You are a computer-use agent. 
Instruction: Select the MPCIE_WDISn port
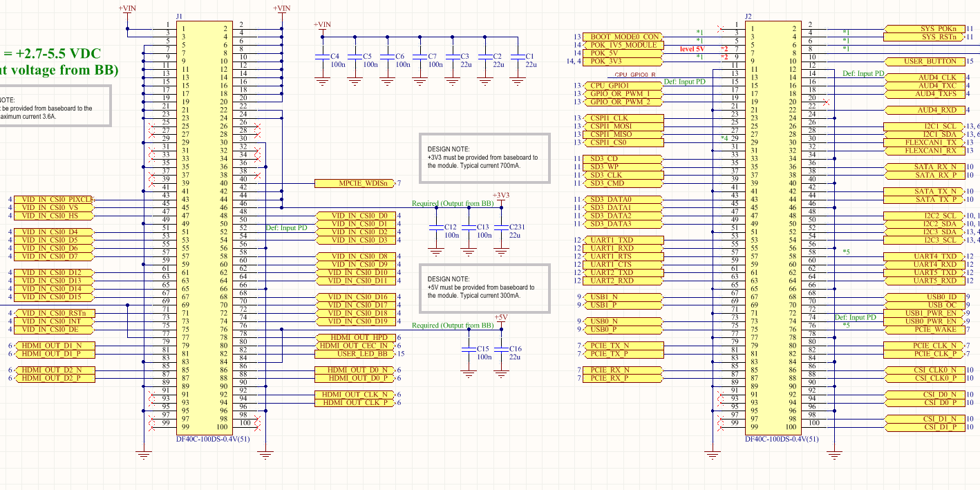(x=355, y=183)
